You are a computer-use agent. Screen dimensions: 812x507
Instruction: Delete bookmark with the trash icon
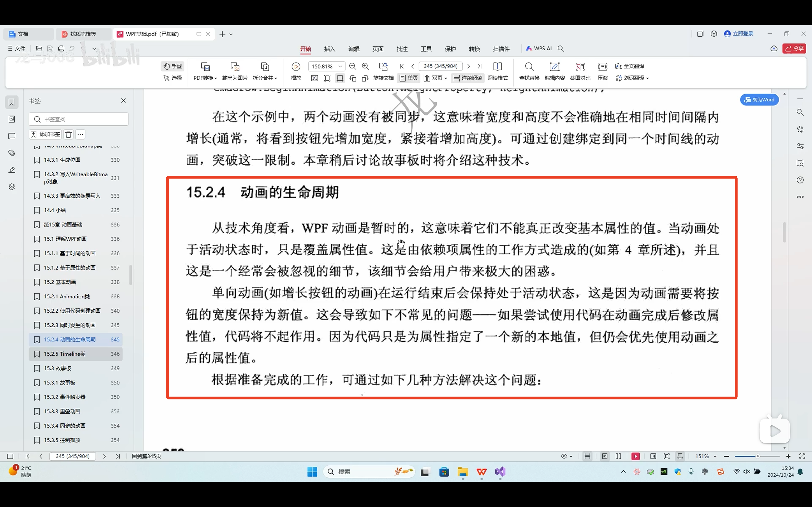pyautogui.click(x=69, y=134)
